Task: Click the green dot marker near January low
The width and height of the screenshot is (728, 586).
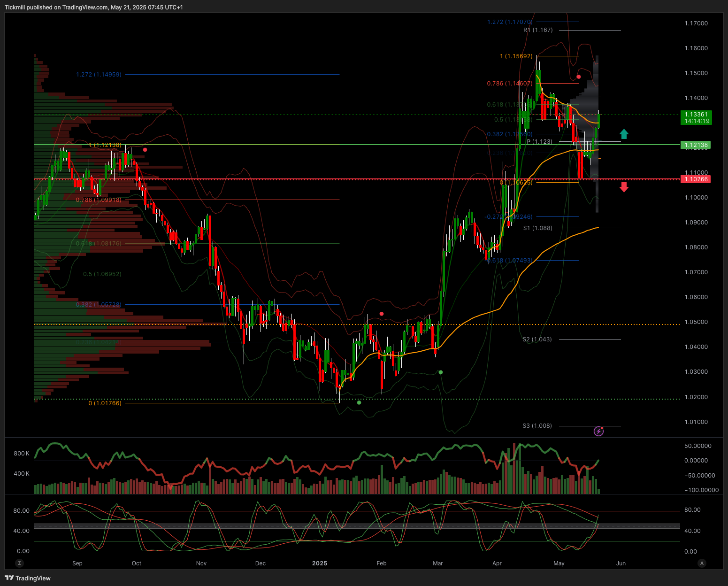Action: tap(359, 402)
